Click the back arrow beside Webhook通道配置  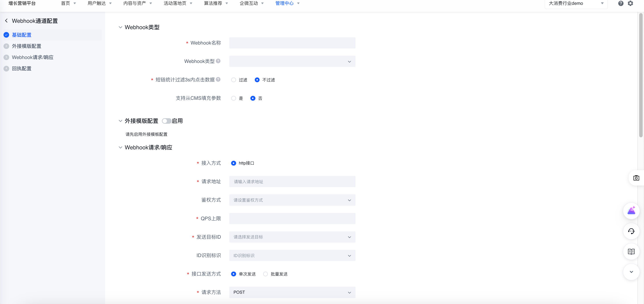7,21
